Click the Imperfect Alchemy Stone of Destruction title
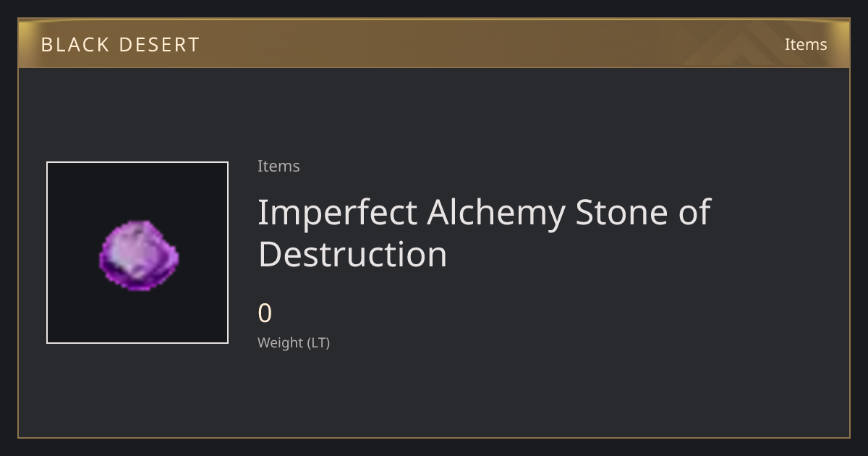The image size is (868, 456). coord(484,233)
